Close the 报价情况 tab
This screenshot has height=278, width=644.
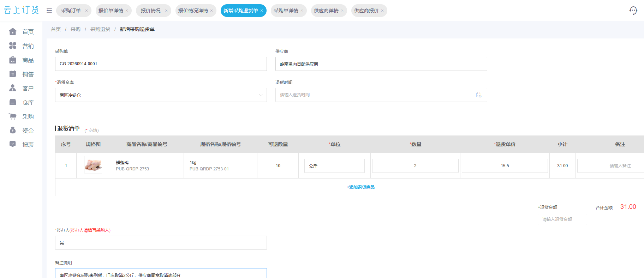pos(166,11)
